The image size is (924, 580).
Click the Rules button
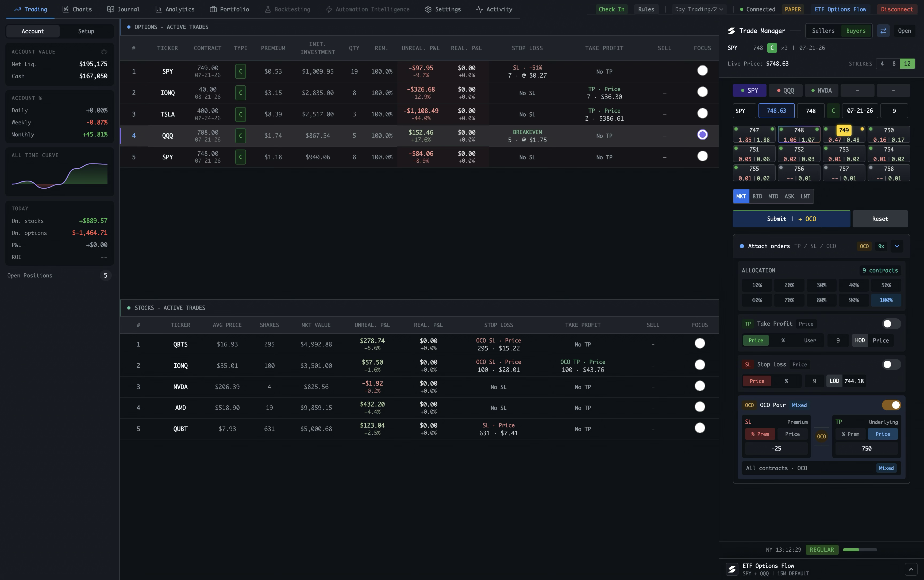coord(646,9)
